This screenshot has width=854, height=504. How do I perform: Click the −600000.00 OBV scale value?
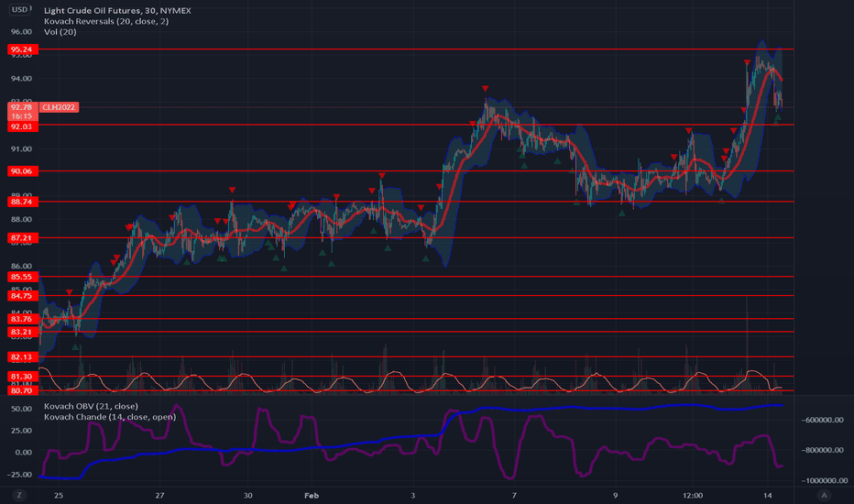tap(822, 420)
